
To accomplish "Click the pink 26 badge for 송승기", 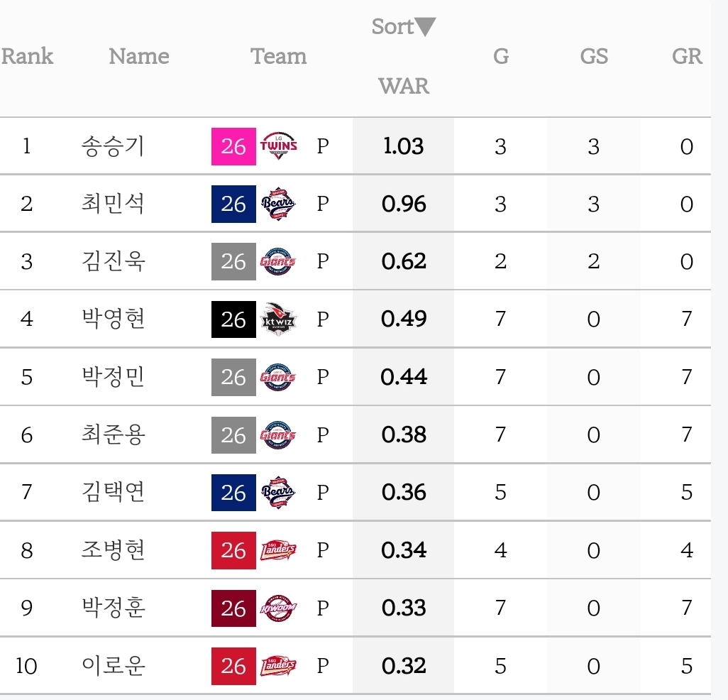I will click(x=233, y=146).
